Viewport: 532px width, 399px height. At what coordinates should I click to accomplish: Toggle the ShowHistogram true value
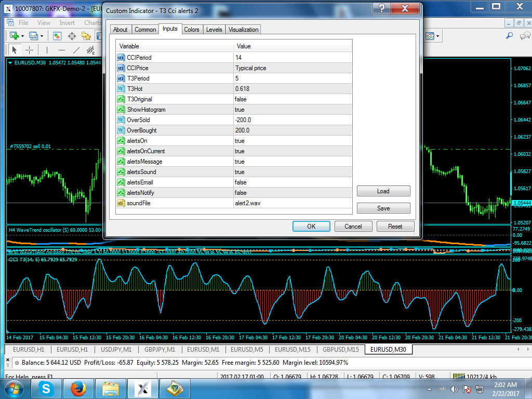pyautogui.click(x=240, y=110)
